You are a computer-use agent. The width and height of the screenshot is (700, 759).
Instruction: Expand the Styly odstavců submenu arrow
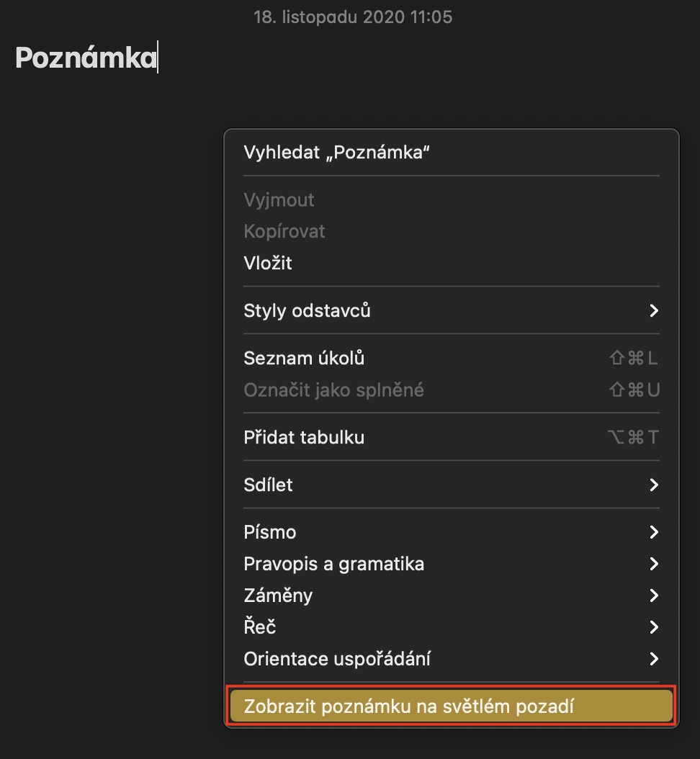(654, 311)
